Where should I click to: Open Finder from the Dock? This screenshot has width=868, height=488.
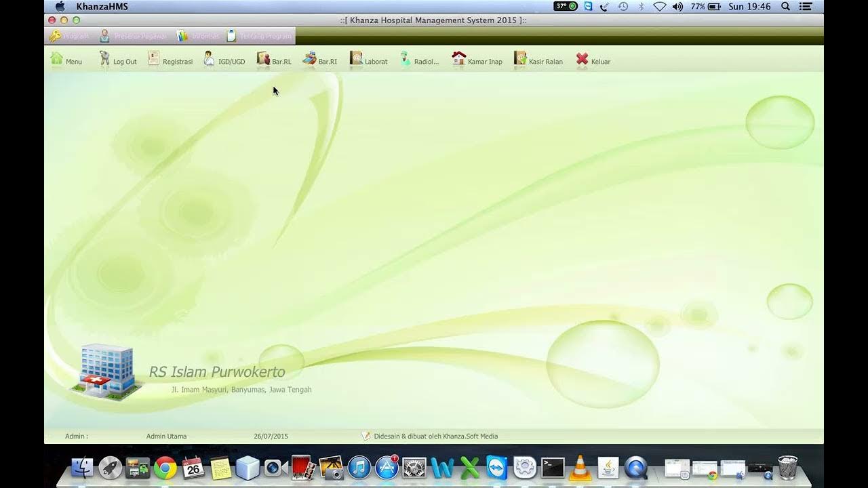click(83, 468)
